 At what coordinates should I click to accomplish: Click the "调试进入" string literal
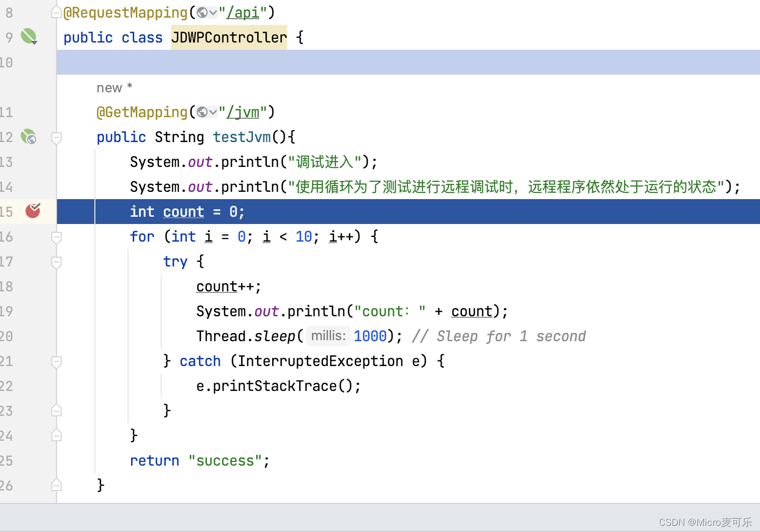tap(325, 162)
